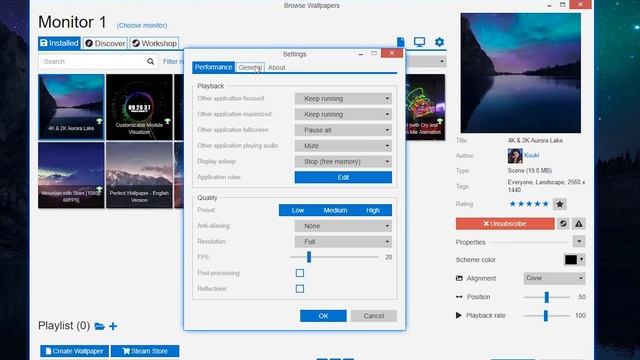
Task: Collapse the Properties section arrow
Action: coord(579,242)
